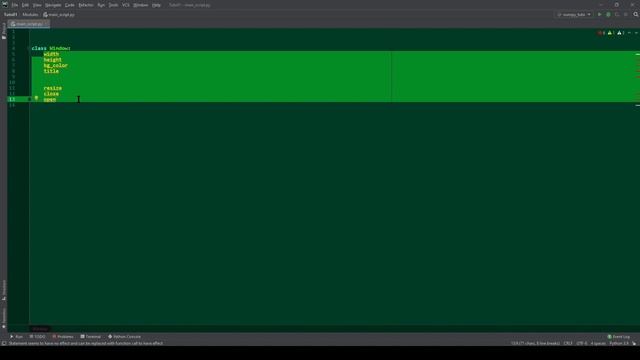The width and height of the screenshot is (640, 360).
Task: Collapse the class Window fold marker
Action: click(29, 48)
